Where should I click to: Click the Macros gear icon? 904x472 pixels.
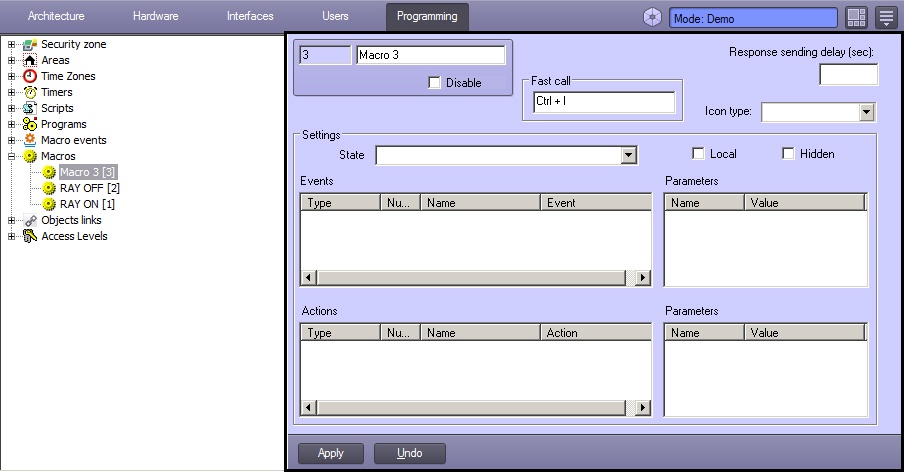pos(30,156)
